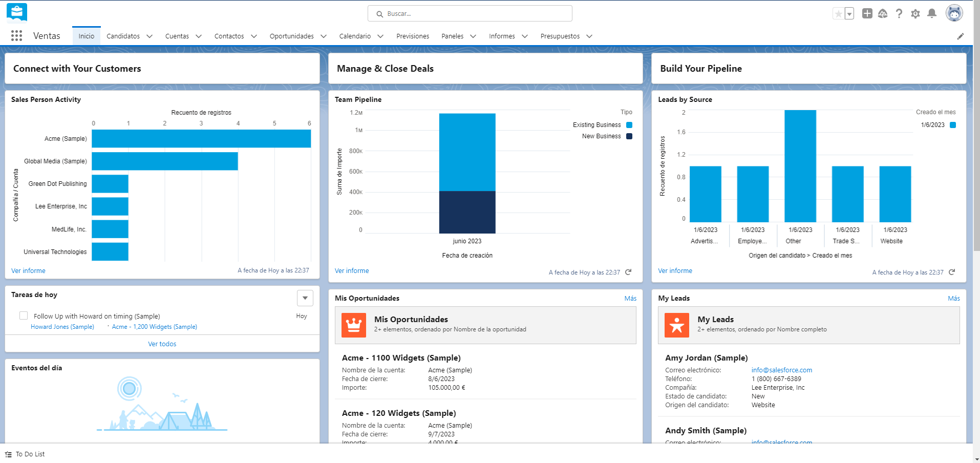
Task: Open the App Launcher grid icon
Action: [x=16, y=35]
